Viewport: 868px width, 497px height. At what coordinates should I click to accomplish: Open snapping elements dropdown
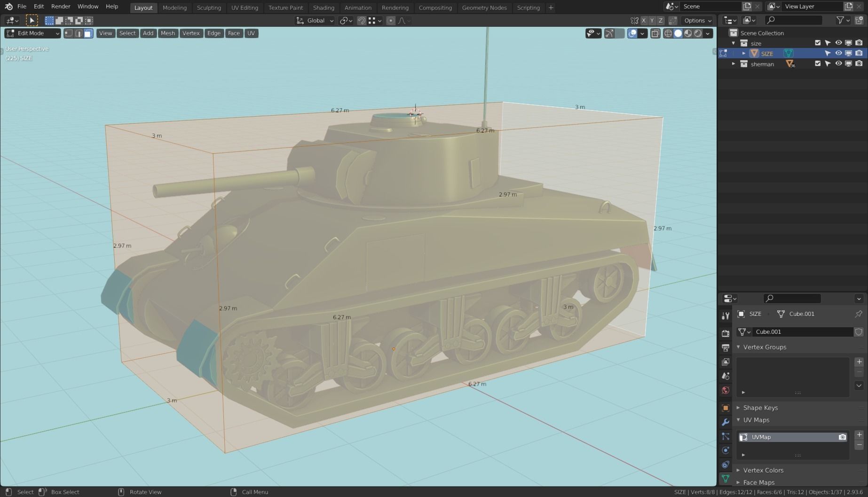pyautogui.click(x=375, y=21)
